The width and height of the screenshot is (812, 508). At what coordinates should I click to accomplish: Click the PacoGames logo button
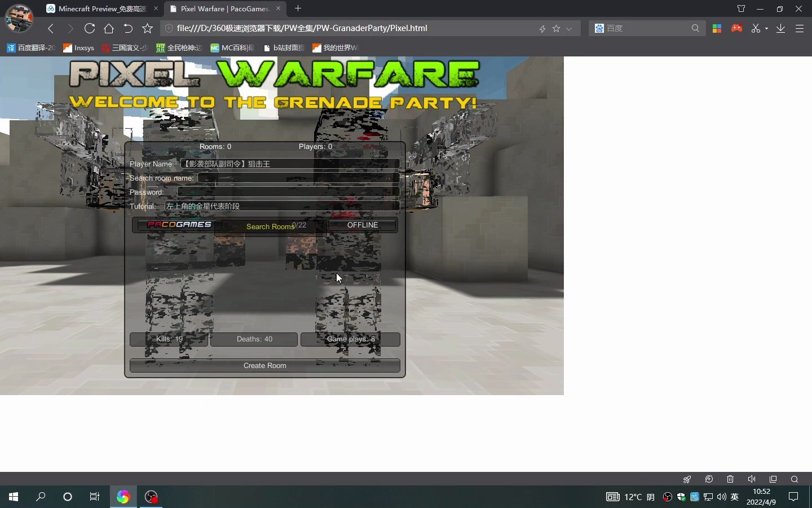(179, 225)
